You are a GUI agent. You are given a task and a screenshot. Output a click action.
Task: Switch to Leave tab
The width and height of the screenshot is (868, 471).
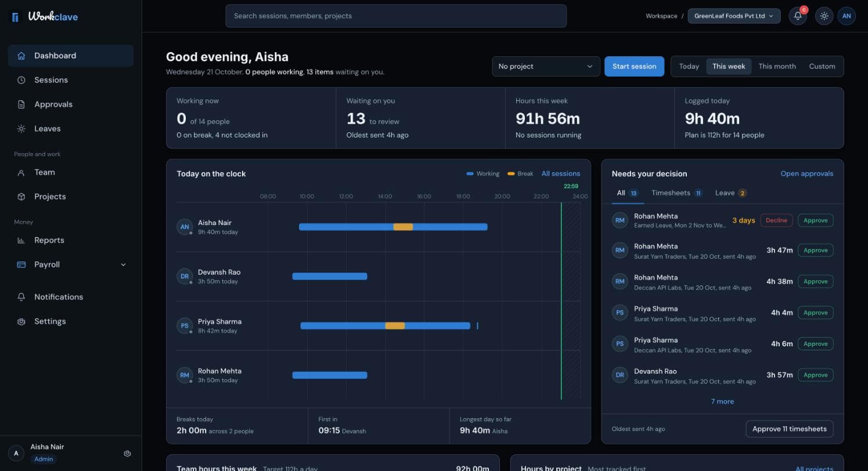731,193
